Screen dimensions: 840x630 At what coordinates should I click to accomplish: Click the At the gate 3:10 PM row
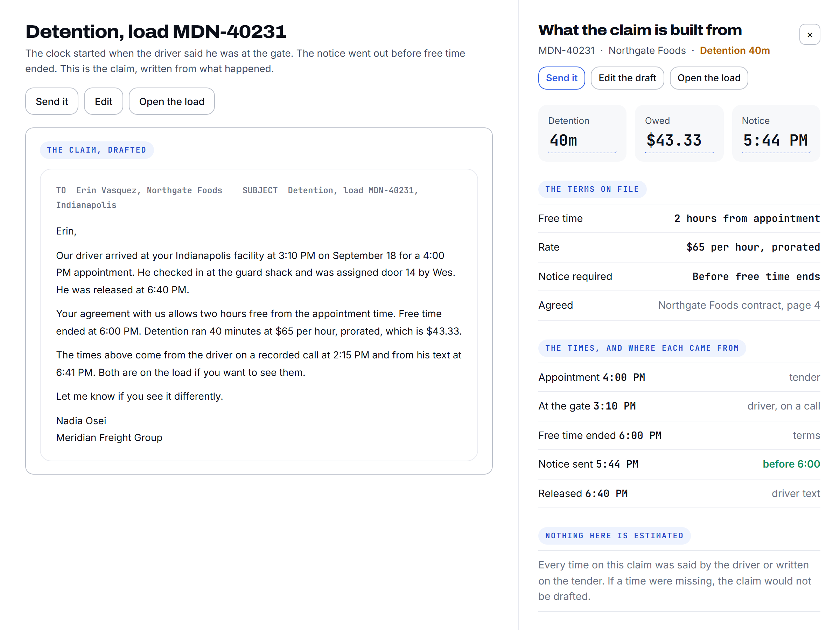click(679, 406)
